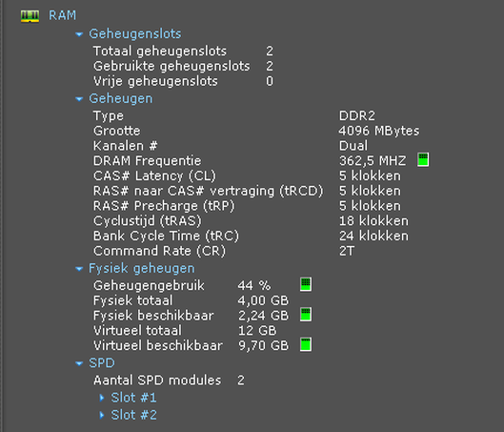Collapse the Geheugen section arrow

click(79, 99)
